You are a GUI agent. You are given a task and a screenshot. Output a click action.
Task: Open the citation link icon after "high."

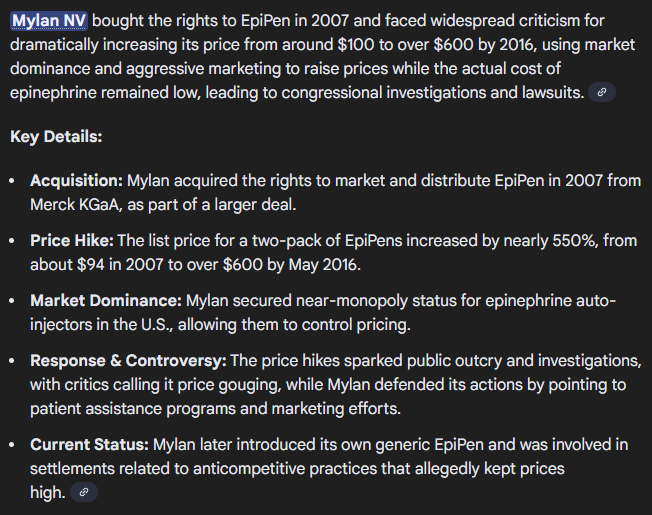pyautogui.click(x=84, y=492)
